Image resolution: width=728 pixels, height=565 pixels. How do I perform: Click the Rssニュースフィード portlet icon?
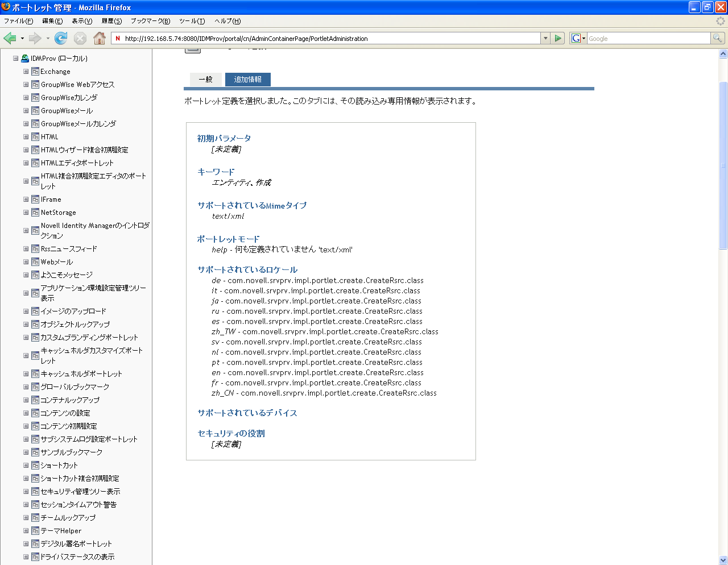tap(35, 249)
